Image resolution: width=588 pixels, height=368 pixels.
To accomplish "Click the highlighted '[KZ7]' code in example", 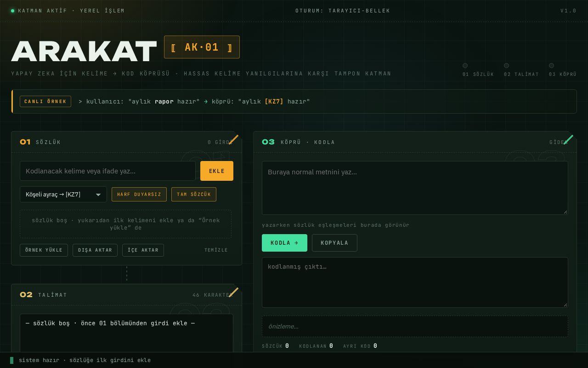I will 274,101.
